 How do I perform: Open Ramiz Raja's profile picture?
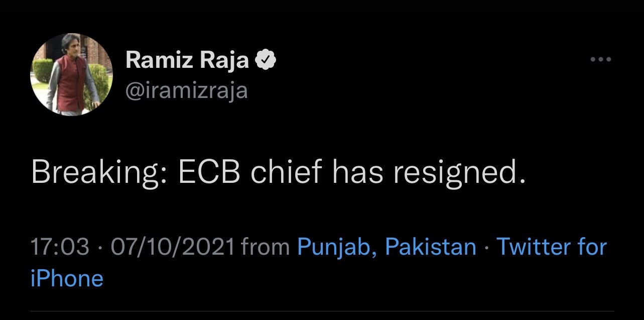(72, 75)
